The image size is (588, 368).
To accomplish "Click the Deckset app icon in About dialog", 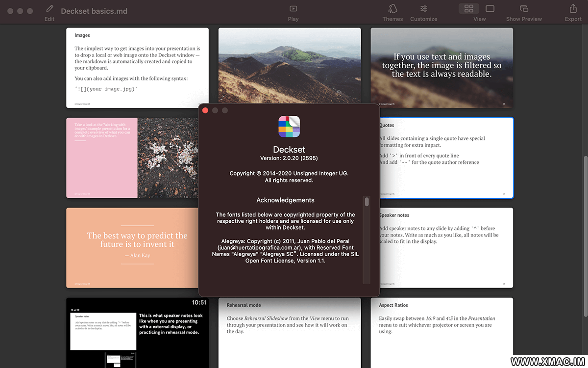I will pyautogui.click(x=289, y=127).
